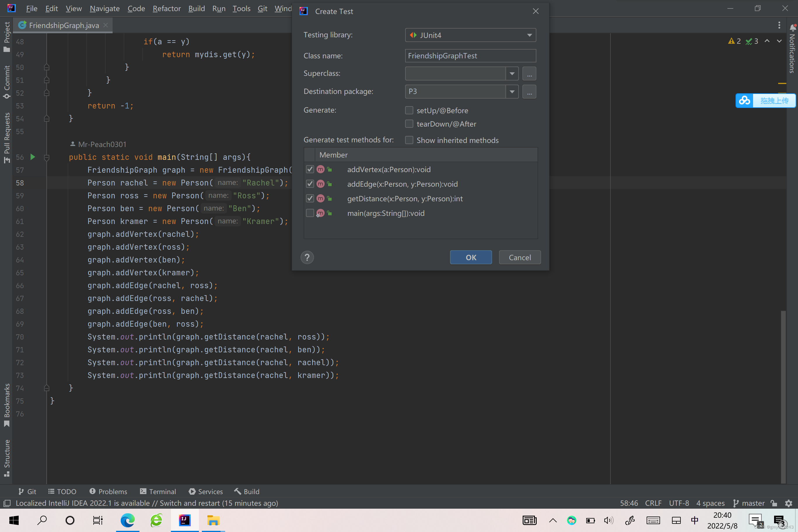The width and height of the screenshot is (798, 532).
Task: Open the Superclass dropdown
Action: point(512,73)
